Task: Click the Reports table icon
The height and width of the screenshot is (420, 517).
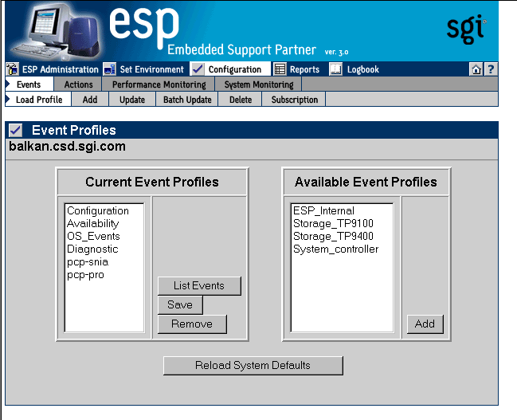Action: point(280,69)
